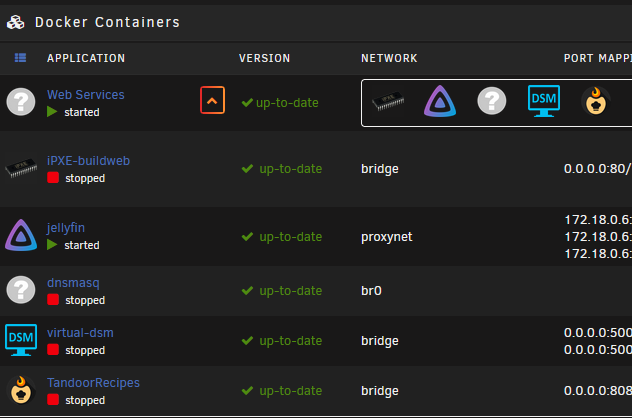Click the jellyfin container icon
This screenshot has height=418, width=632.
(21, 235)
